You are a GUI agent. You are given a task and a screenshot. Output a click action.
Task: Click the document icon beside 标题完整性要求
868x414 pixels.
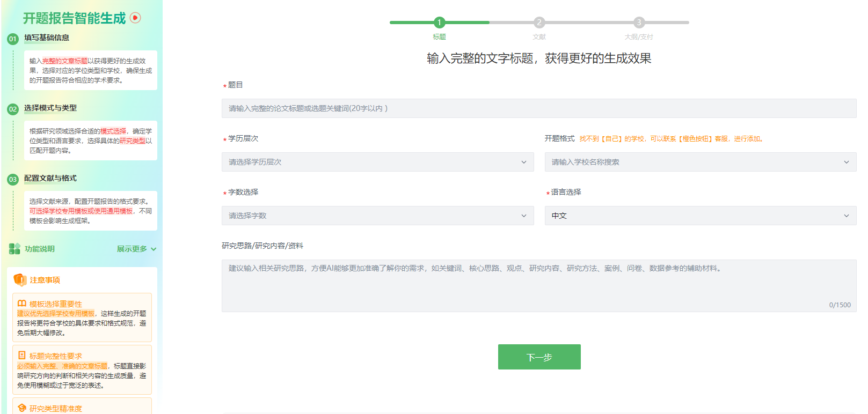[x=22, y=356]
